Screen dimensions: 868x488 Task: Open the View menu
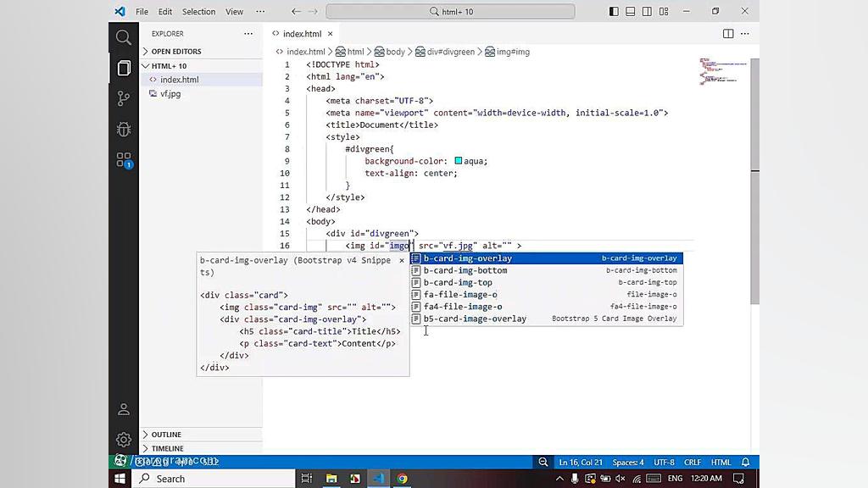pos(234,11)
